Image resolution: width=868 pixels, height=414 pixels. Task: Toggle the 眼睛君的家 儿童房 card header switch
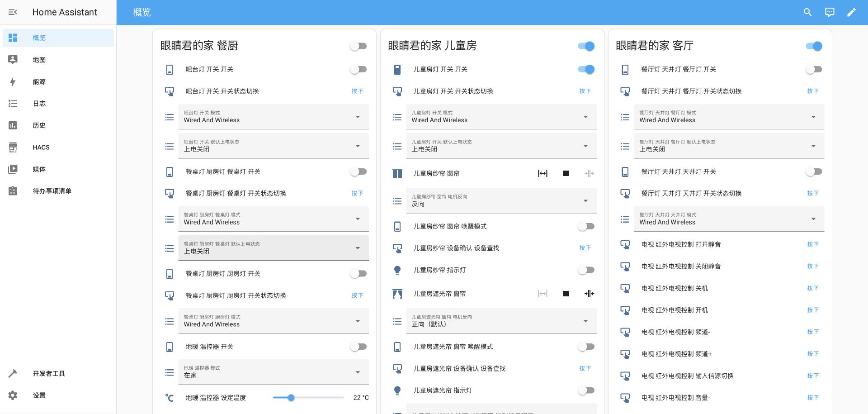[586, 46]
